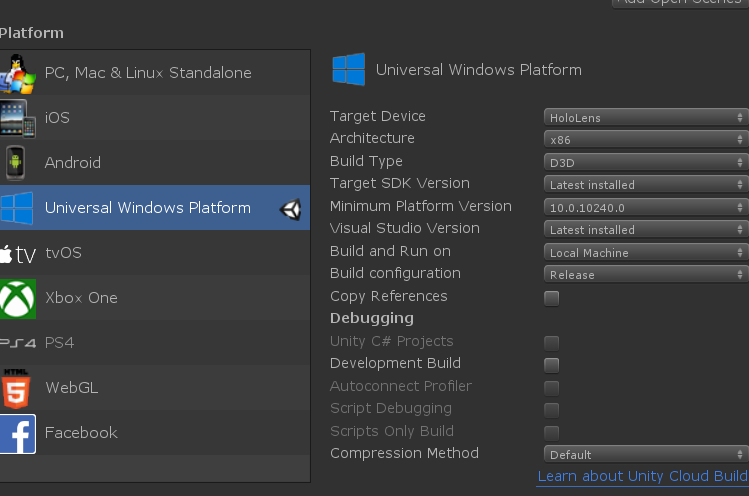This screenshot has width=749, height=496.
Task: Click the Build and Run on label
Action: (x=390, y=251)
